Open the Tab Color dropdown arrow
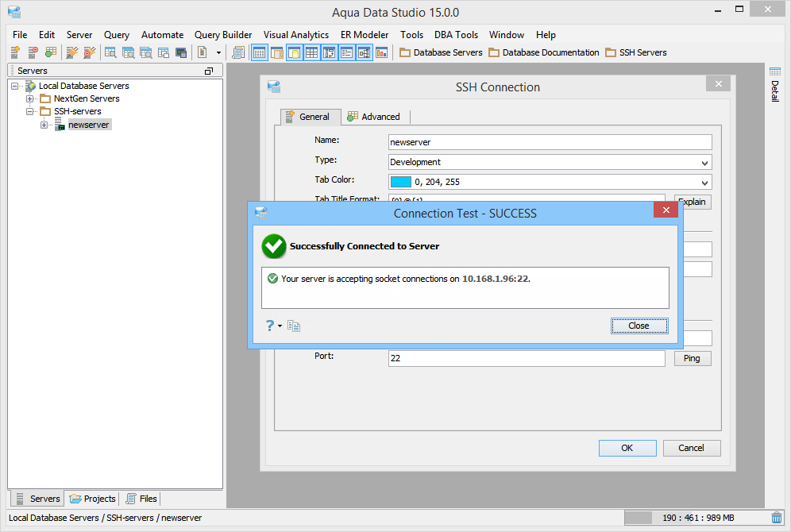791x532 pixels. click(x=704, y=183)
